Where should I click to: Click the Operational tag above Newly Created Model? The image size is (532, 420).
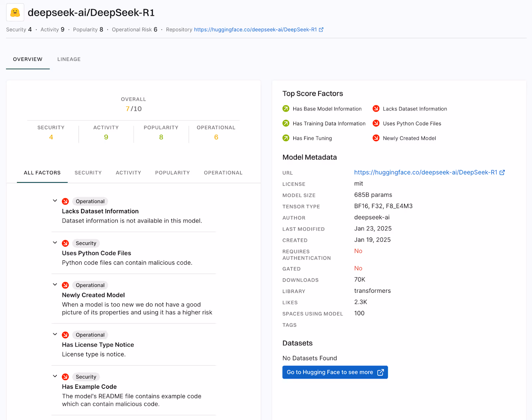pos(90,285)
